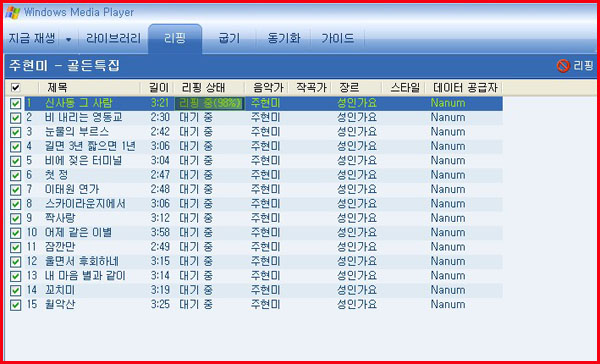Uncheck track 12 울면서 후회하네
The height and width of the screenshot is (364, 600).
15,262
